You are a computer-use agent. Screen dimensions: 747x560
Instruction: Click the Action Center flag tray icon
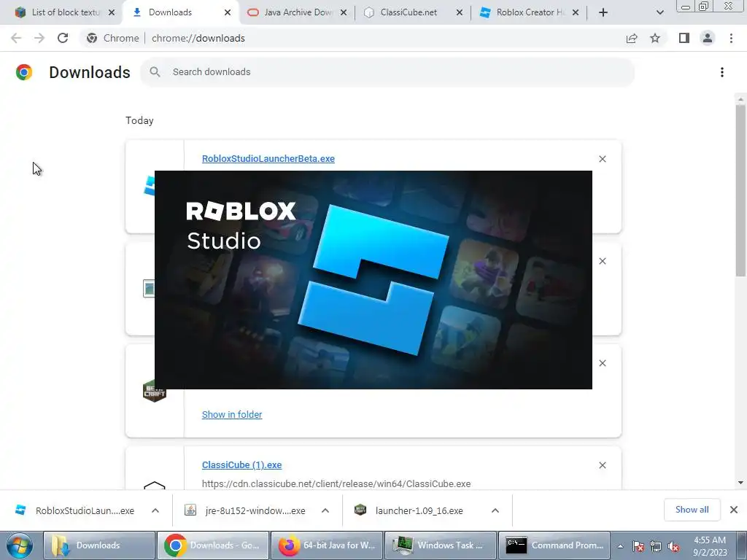[638, 547]
